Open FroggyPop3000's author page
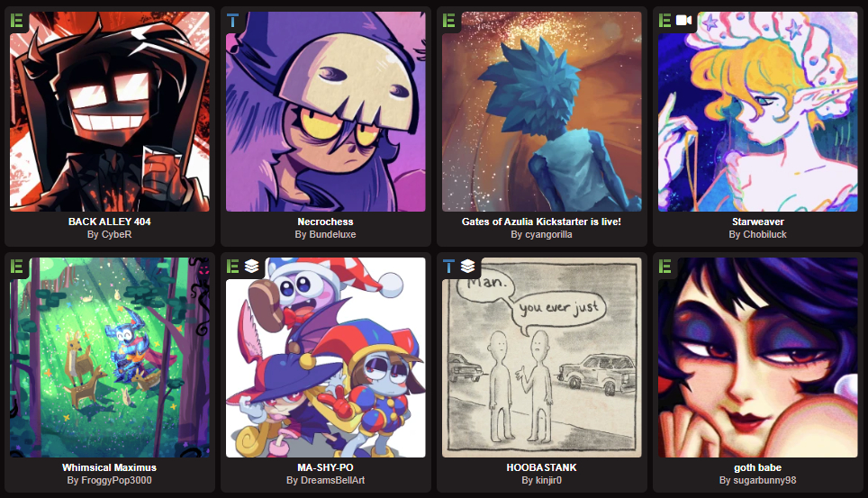The image size is (868, 498). (x=110, y=480)
